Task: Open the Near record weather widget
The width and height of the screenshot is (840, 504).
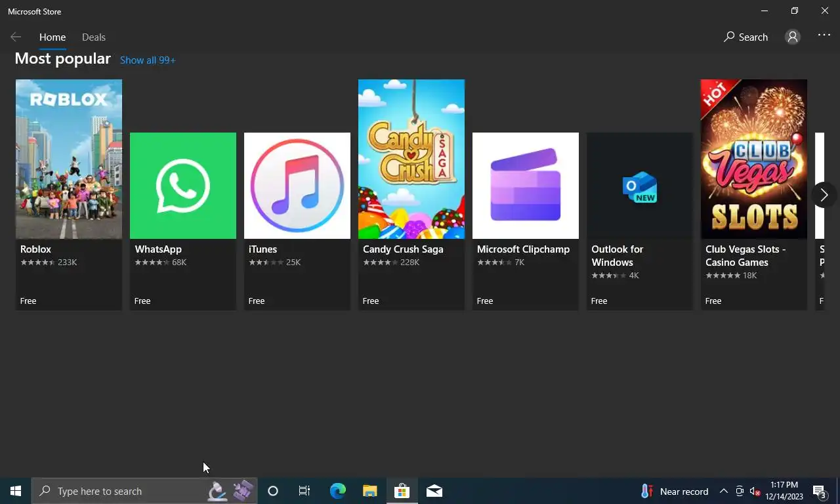Action: (675, 491)
